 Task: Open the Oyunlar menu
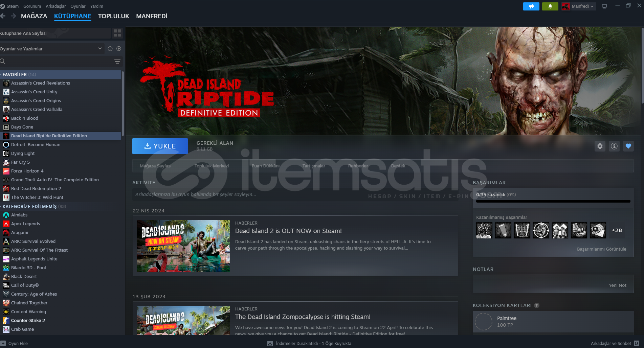tap(78, 6)
